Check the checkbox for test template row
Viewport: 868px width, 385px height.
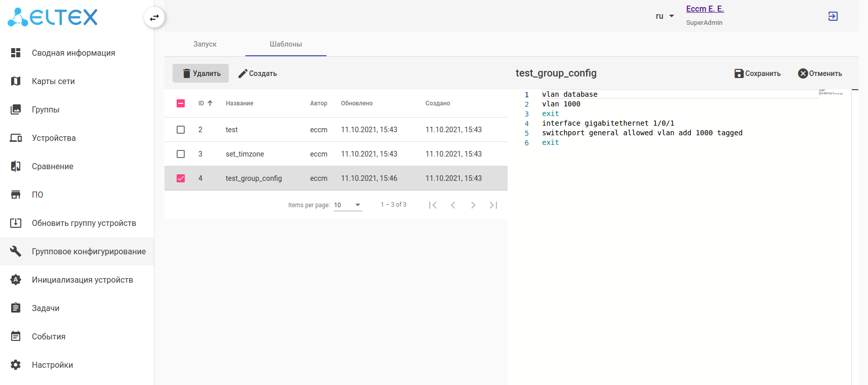point(181,130)
